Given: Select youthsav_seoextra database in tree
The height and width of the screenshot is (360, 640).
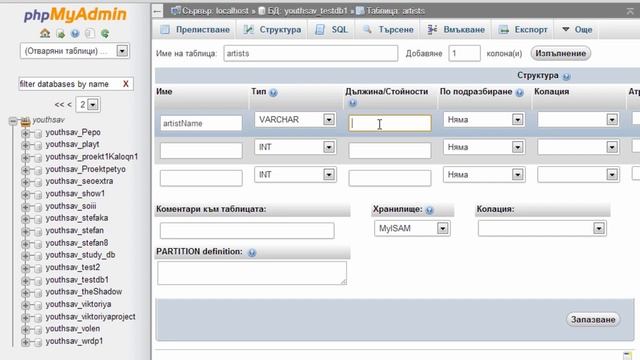Looking at the screenshot, I should 79,181.
